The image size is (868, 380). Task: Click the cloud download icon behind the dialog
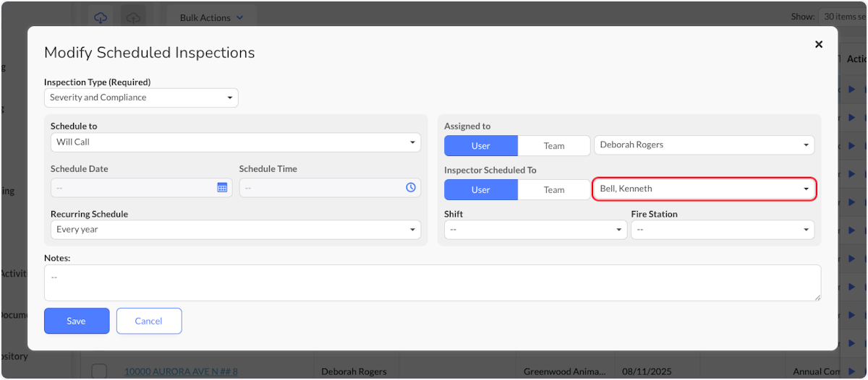pyautogui.click(x=100, y=17)
